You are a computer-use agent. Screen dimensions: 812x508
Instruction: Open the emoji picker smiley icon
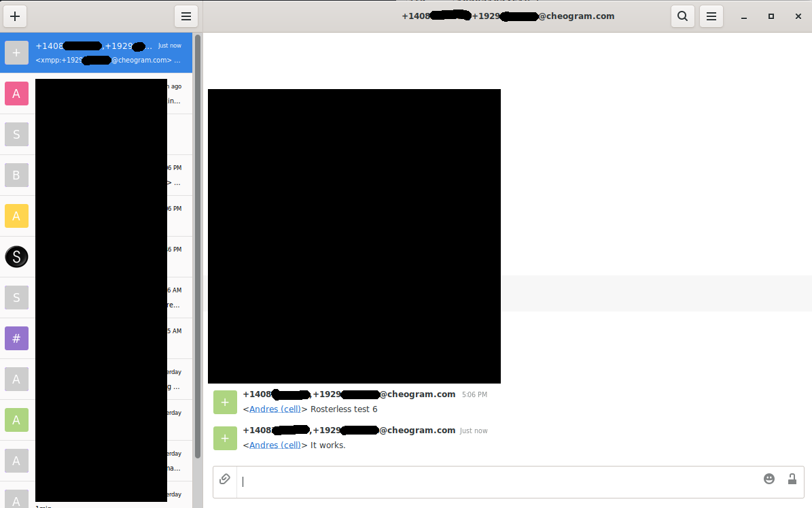click(x=769, y=479)
